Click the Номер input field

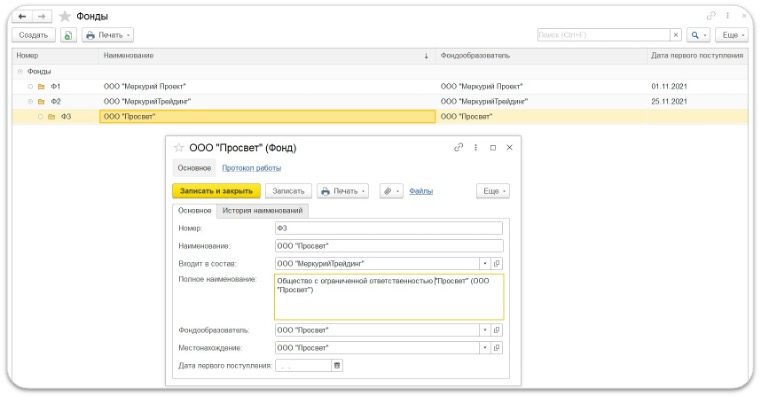point(389,228)
